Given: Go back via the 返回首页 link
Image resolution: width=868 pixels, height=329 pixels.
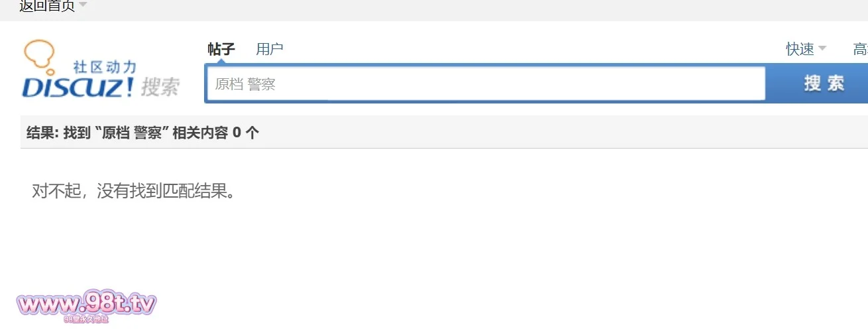Looking at the screenshot, I should pyautogui.click(x=46, y=6).
